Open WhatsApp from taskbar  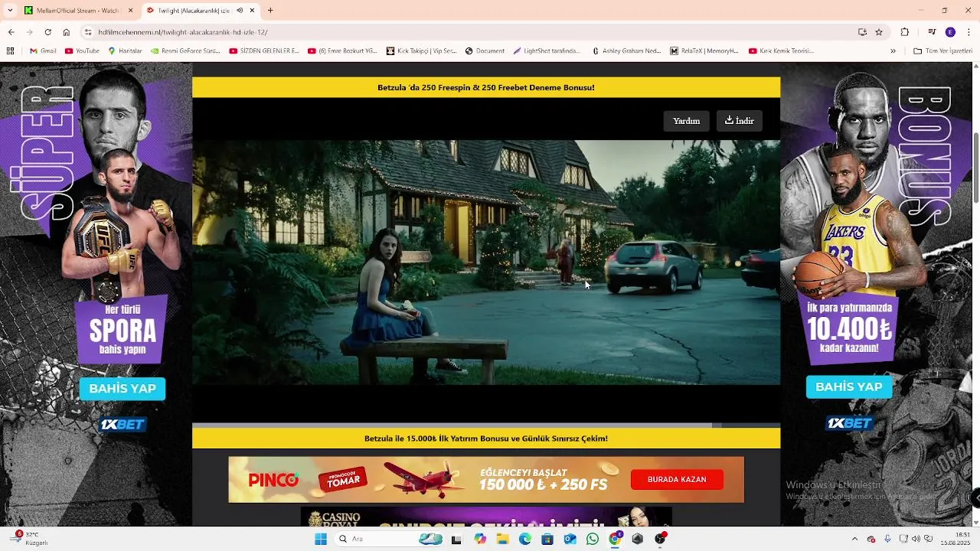[x=593, y=539]
